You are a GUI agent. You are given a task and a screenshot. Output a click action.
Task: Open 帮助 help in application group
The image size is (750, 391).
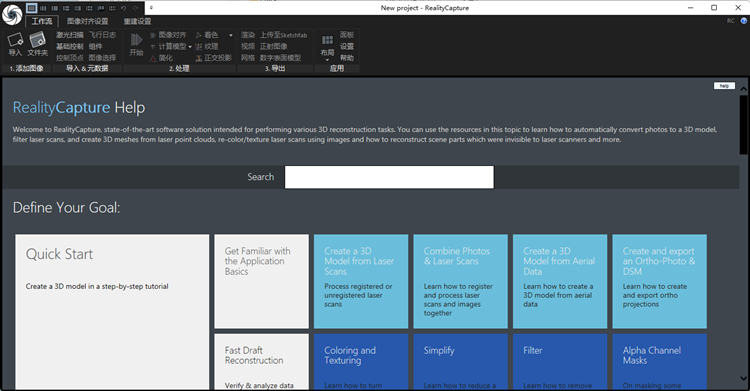pos(347,58)
